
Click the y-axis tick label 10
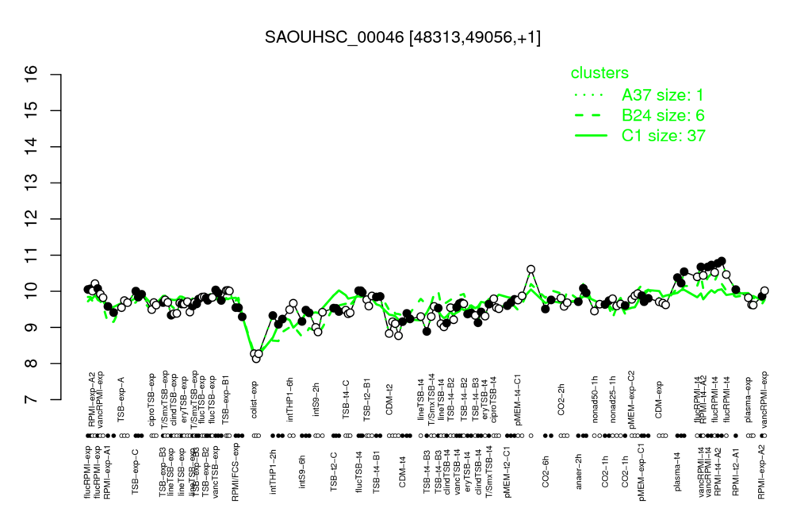tap(31, 291)
